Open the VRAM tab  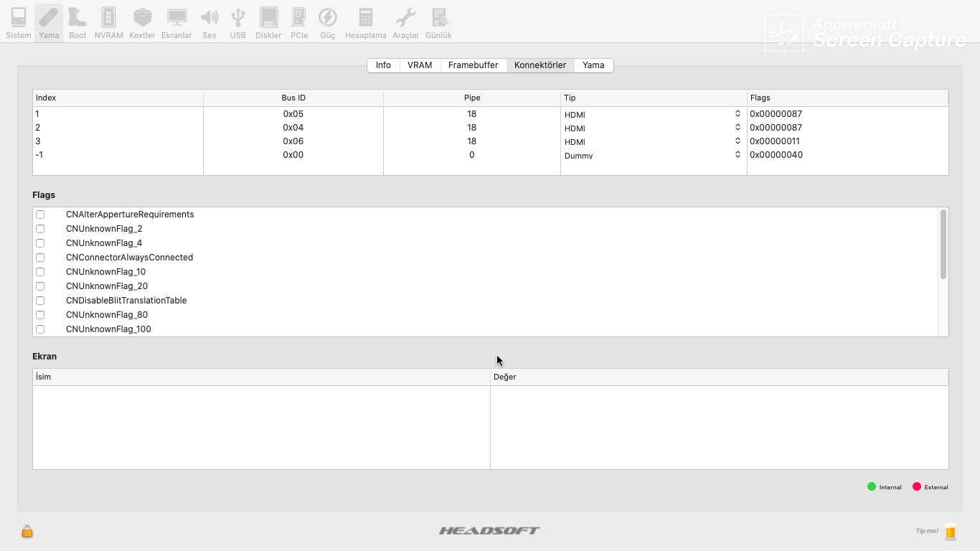[419, 65]
